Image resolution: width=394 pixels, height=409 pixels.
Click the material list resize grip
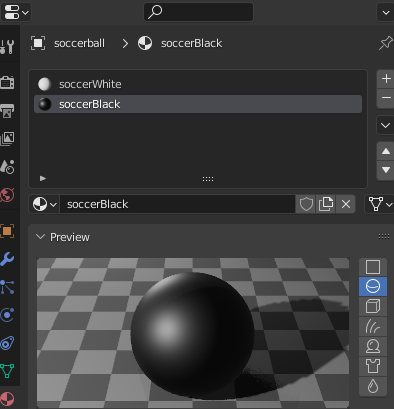[x=208, y=179]
